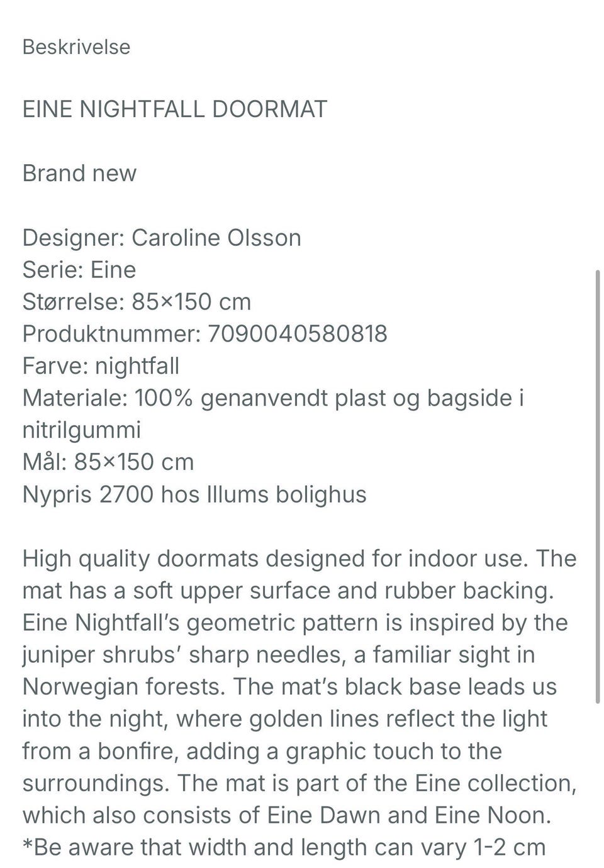Click the Beskrivelse section heading
Image resolution: width=604 pixels, height=868 pixels.
76,47
